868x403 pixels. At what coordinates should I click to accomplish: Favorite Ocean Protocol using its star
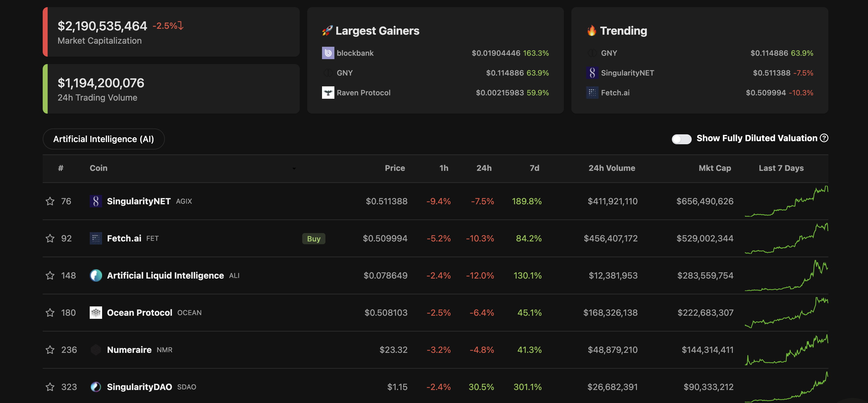50,313
